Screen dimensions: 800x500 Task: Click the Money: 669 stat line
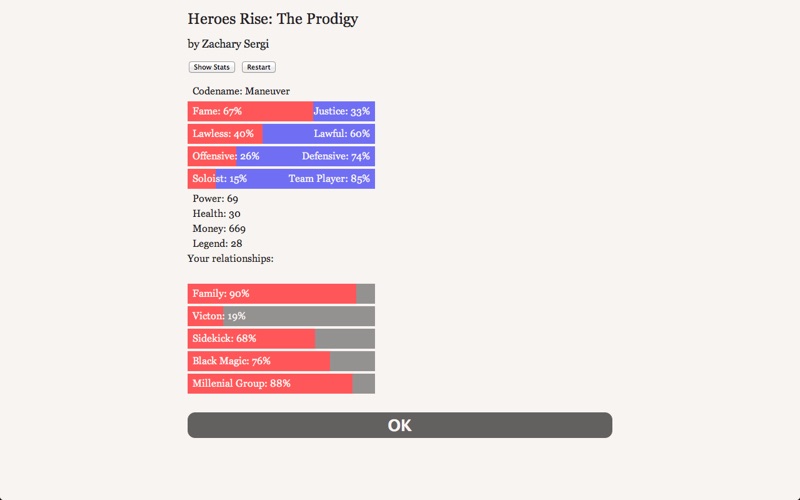219,229
